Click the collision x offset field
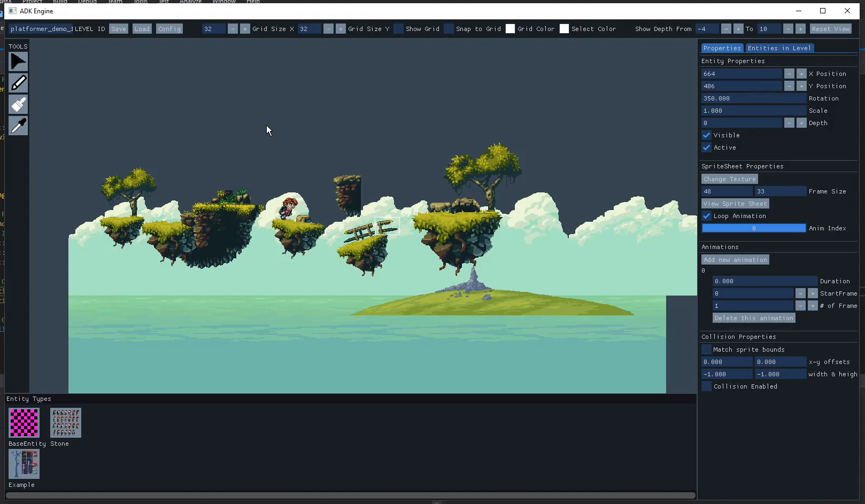The image size is (865, 504). tap(727, 362)
